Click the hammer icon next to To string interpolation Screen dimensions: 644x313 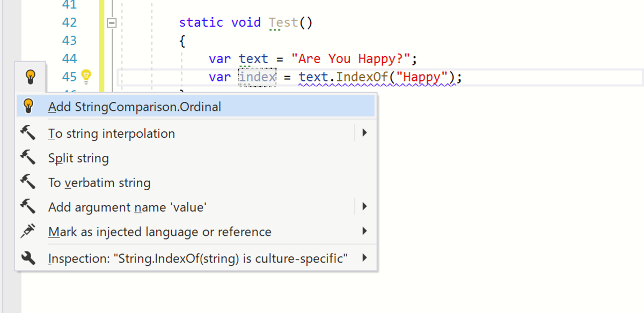pos(30,133)
